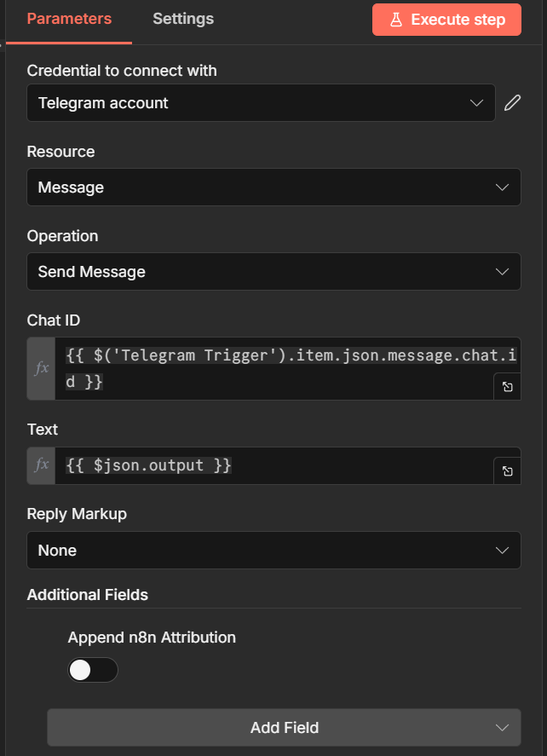
Task: Click the flask icon on Execute step
Action: click(x=396, y=20)
